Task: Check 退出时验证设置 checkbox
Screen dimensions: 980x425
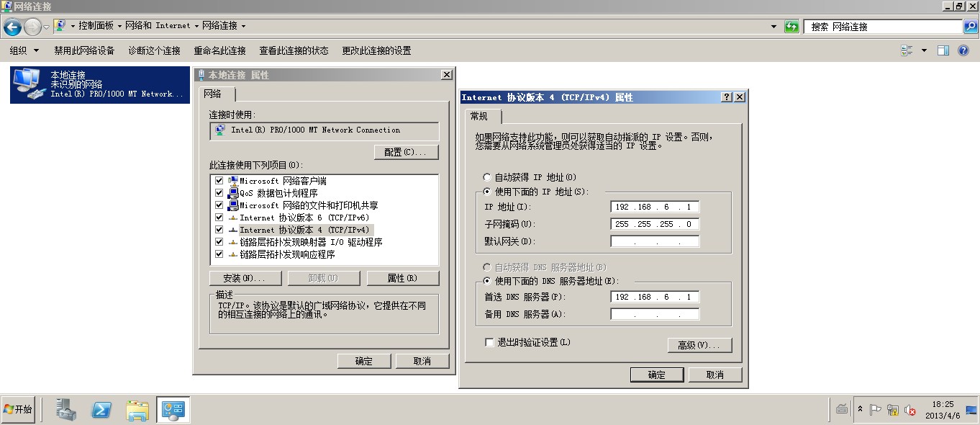Action: 490,343
